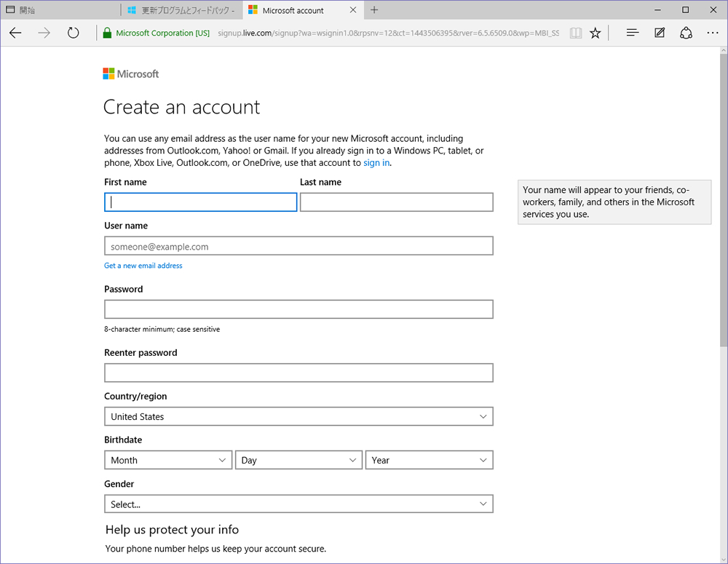This screenshot has height=564, width=728.
Task: Click "8-character minimum; case sensitive" hint
Action: (x=162, y=329)
